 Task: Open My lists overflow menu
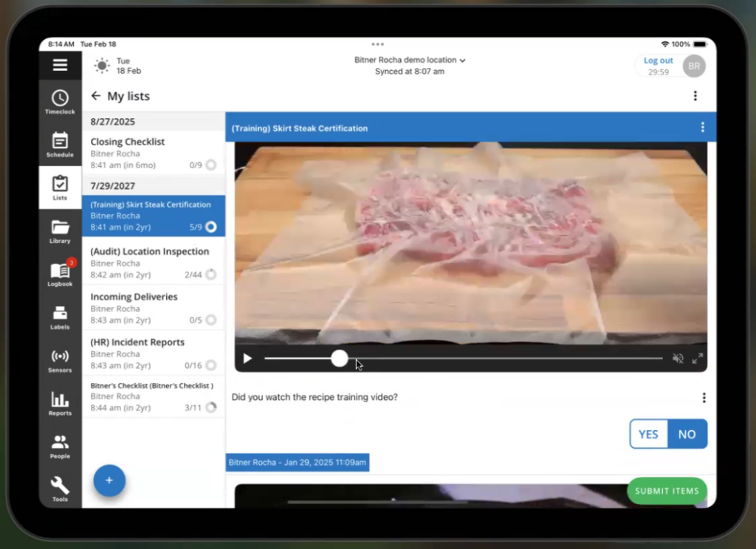[x=695, y=96]
